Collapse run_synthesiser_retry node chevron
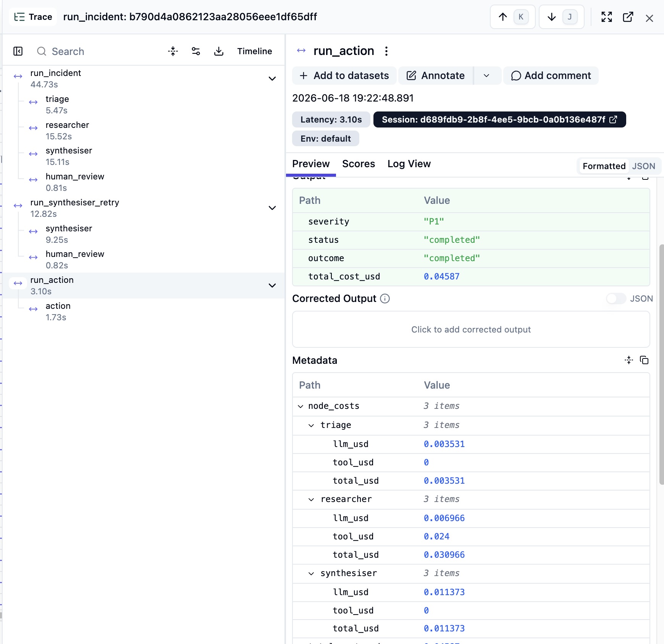The image size is (664, 644). click(x=272, y=208)
